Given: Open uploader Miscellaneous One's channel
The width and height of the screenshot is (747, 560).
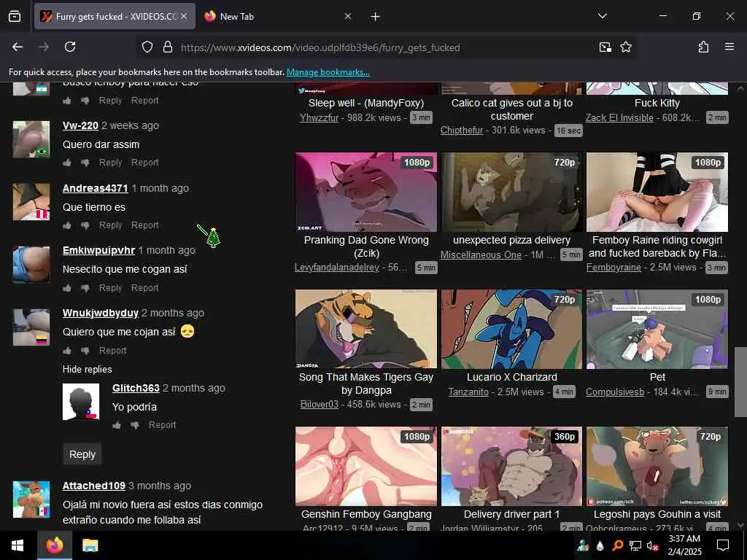Looking at the screenshot, I should [481, 254].
